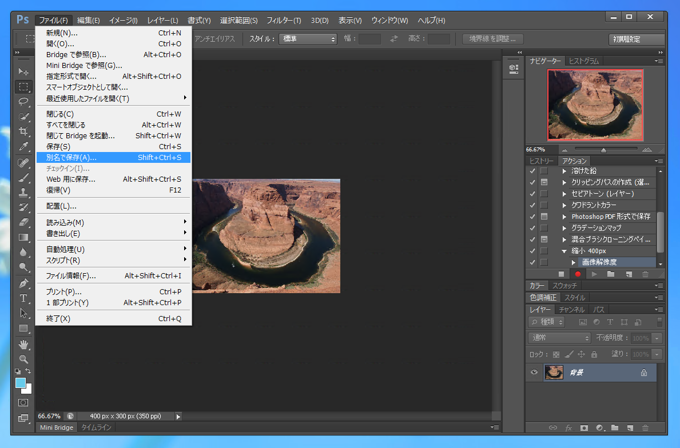Select the Blur tool
The image size is (680, 448).
23,252
